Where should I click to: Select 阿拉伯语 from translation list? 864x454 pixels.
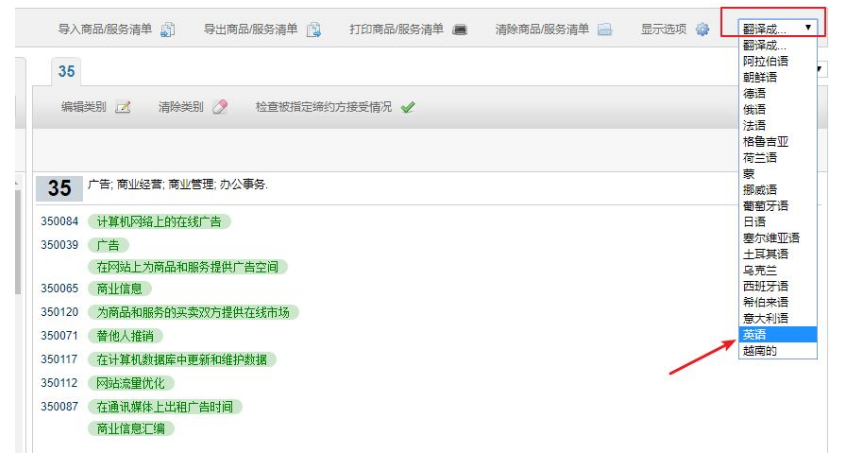pos(777,61)
